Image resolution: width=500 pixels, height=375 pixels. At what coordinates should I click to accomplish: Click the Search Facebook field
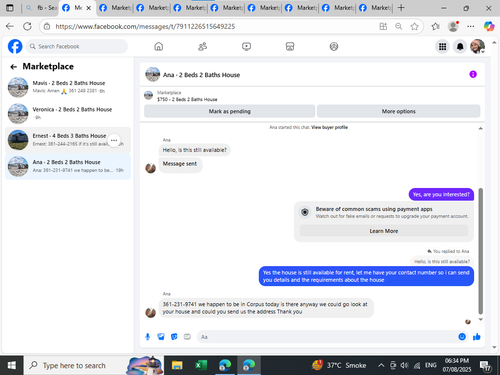point(77,46)
